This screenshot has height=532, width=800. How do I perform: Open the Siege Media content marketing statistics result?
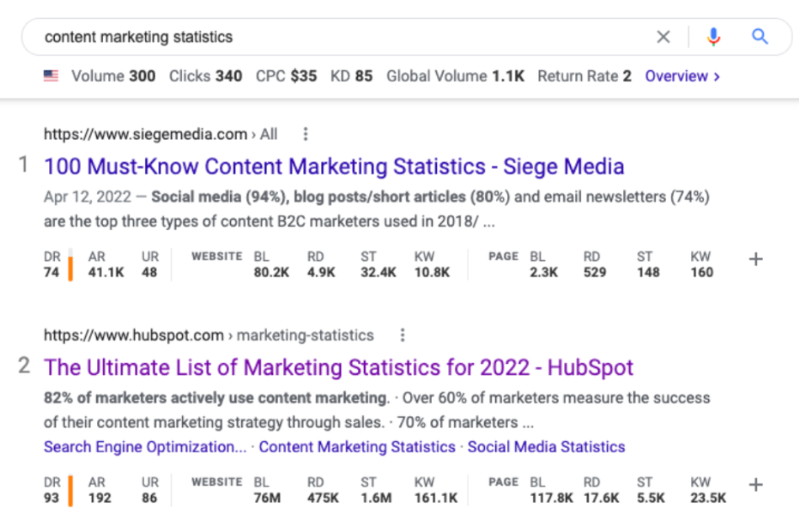point(334,166)
